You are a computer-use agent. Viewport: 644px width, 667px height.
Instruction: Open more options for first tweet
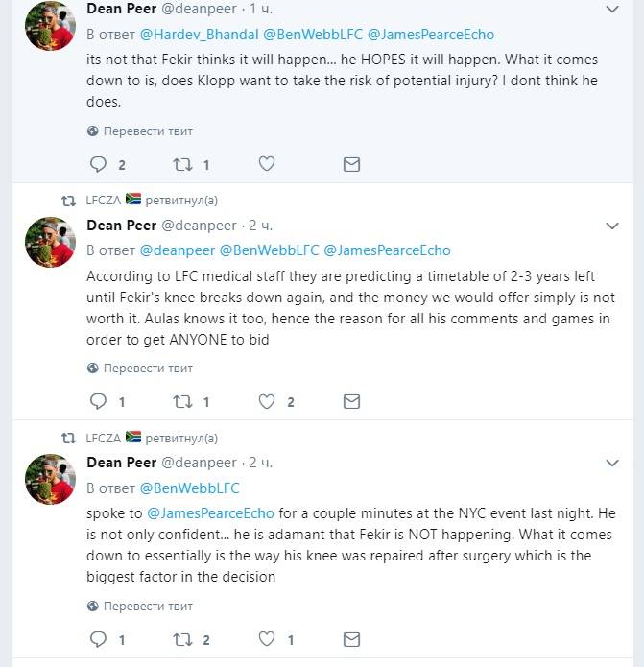(613, 10)
